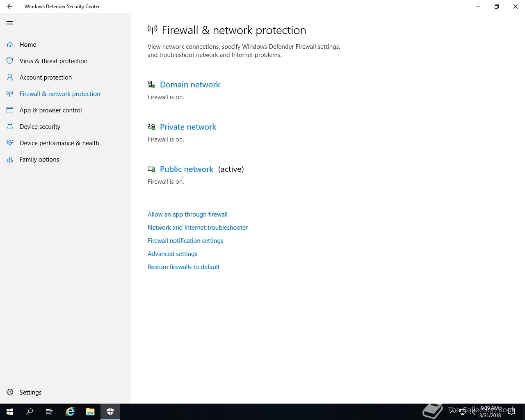Click Restore firewalls to default
Viewport: 525px width, 420px height.
point(183,267)
